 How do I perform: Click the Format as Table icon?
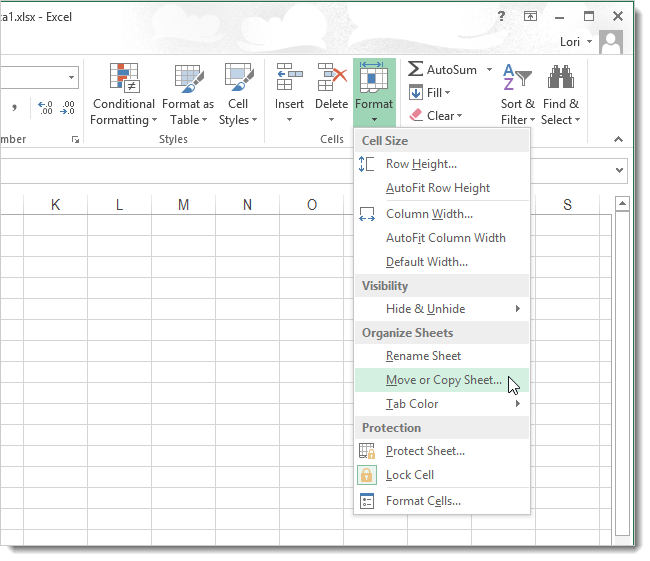click(188, 78)
